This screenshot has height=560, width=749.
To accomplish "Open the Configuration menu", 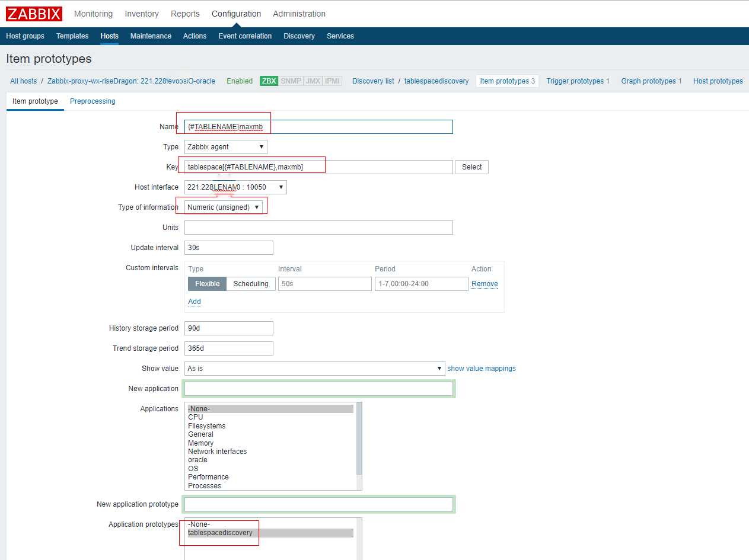I will (236, 14).
